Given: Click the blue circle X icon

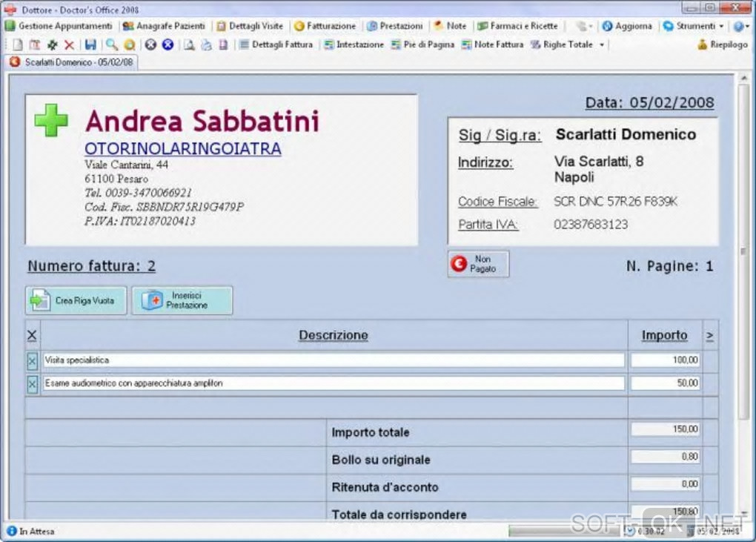Looking at the screenshot, I should [x=168, y=44].
